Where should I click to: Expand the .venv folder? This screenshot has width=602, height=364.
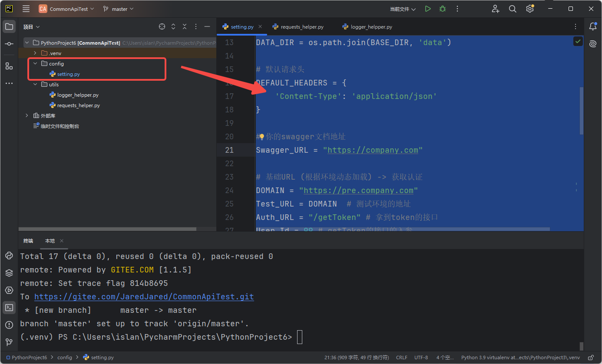click(x=35, y=53)
